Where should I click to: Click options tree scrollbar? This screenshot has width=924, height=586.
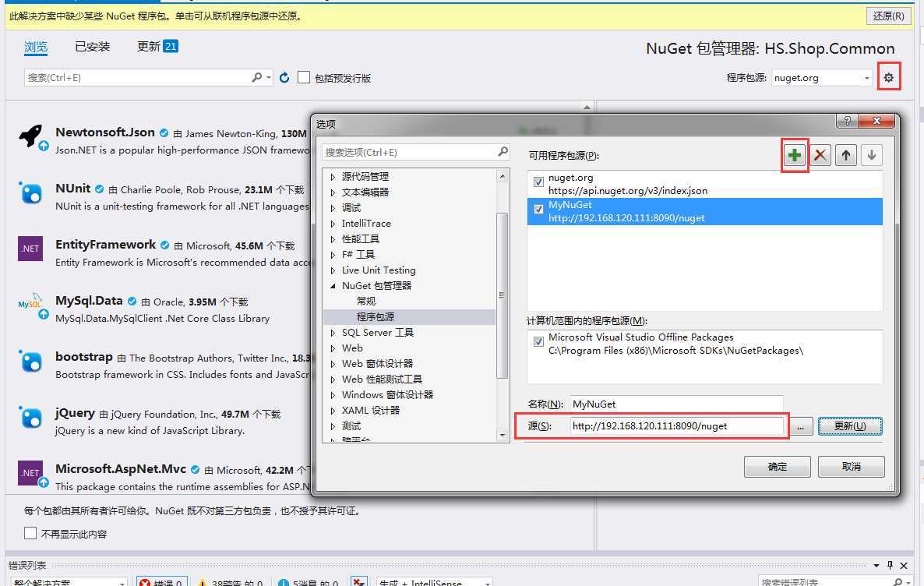coord(502,295)
